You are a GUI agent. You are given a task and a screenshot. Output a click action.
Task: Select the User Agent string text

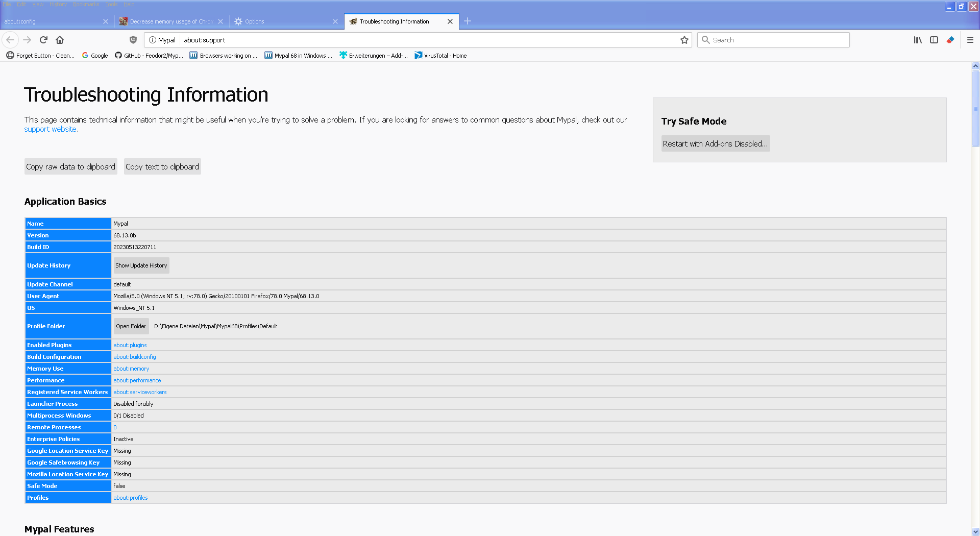(216, 296)
